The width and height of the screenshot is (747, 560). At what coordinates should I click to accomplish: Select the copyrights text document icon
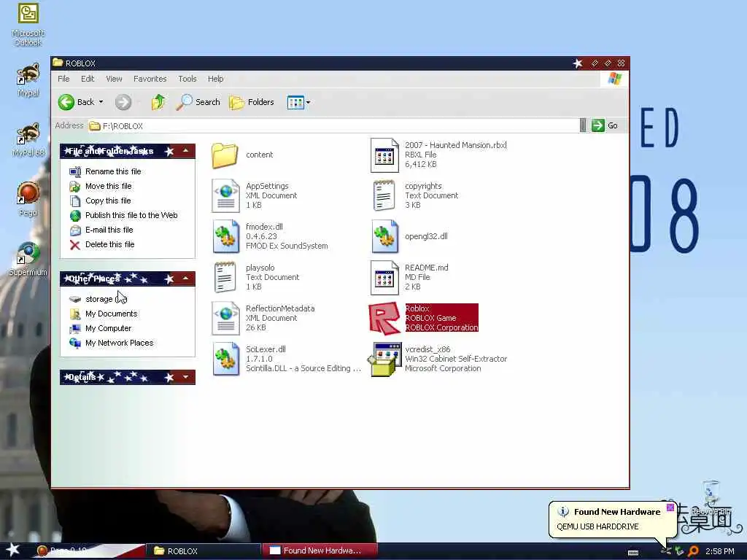(x=384, y=195)
